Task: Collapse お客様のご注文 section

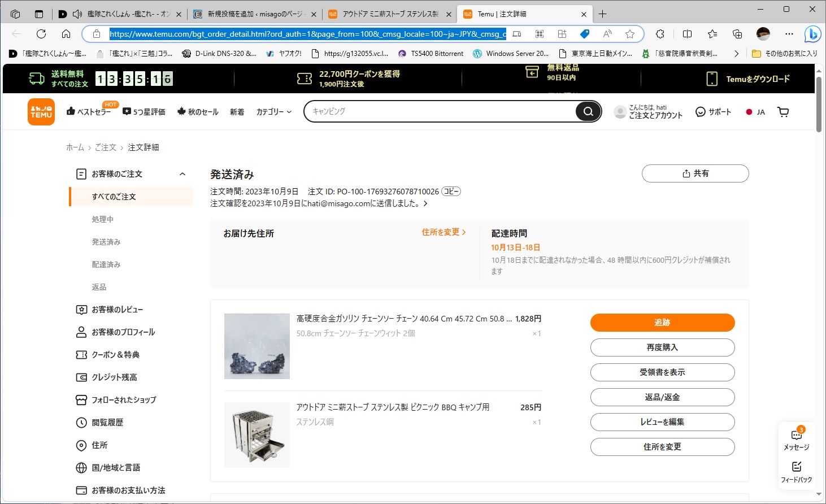Action: pos(182,174)
